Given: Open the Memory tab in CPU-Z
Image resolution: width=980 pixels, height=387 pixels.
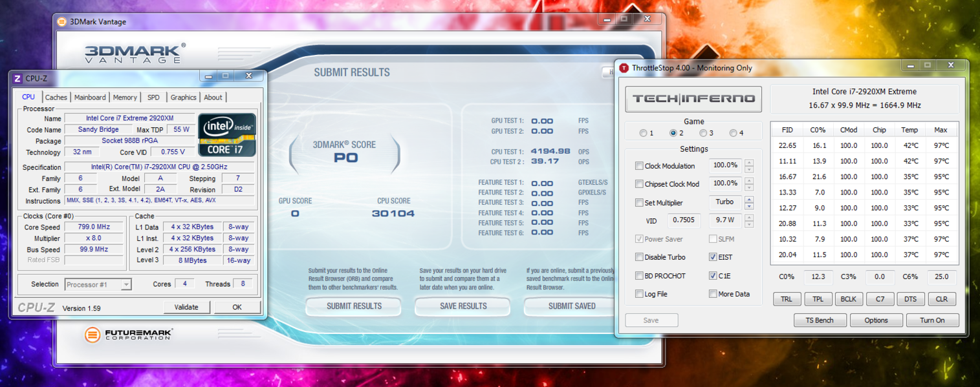Looking at the screenshot, I should (x=125, y=98).
